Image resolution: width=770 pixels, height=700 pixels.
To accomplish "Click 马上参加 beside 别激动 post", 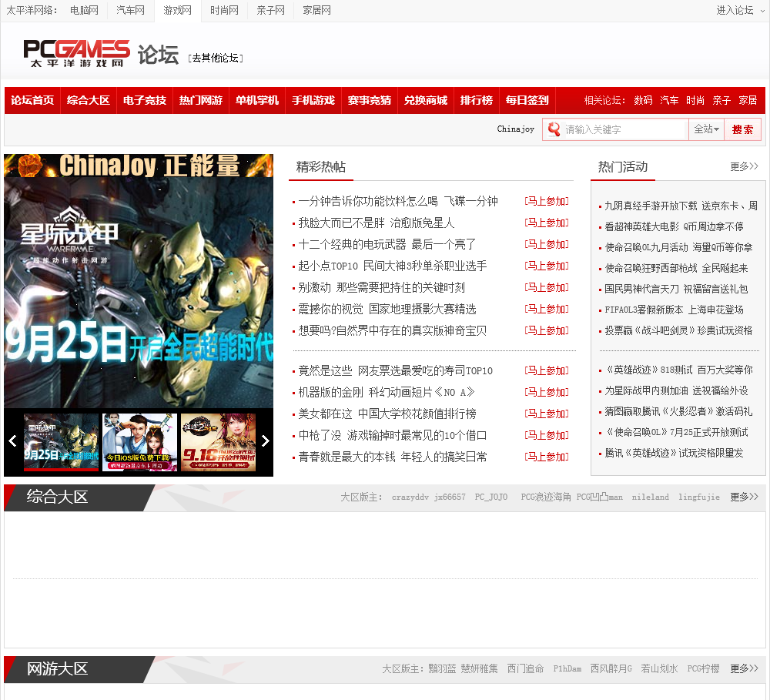I will coord(547,287).
